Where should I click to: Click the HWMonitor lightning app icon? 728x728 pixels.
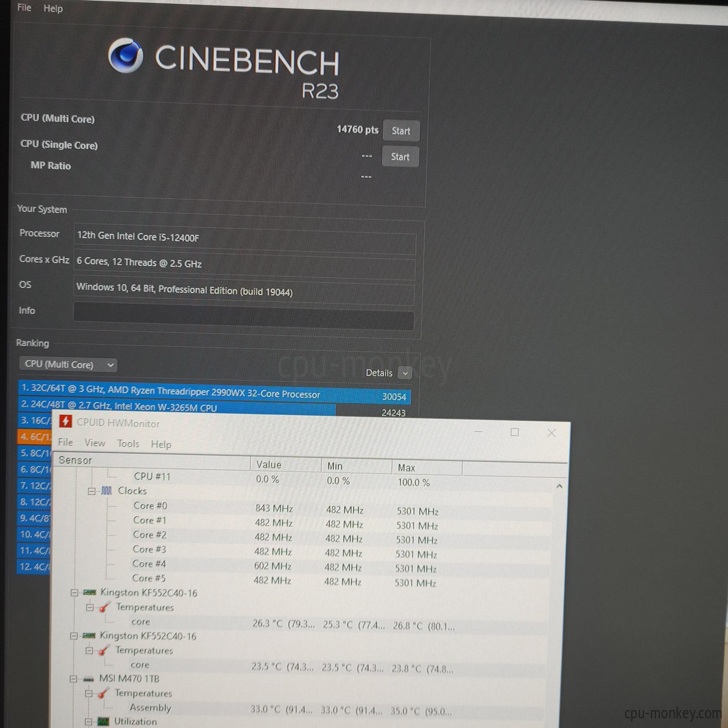[65, 421]
